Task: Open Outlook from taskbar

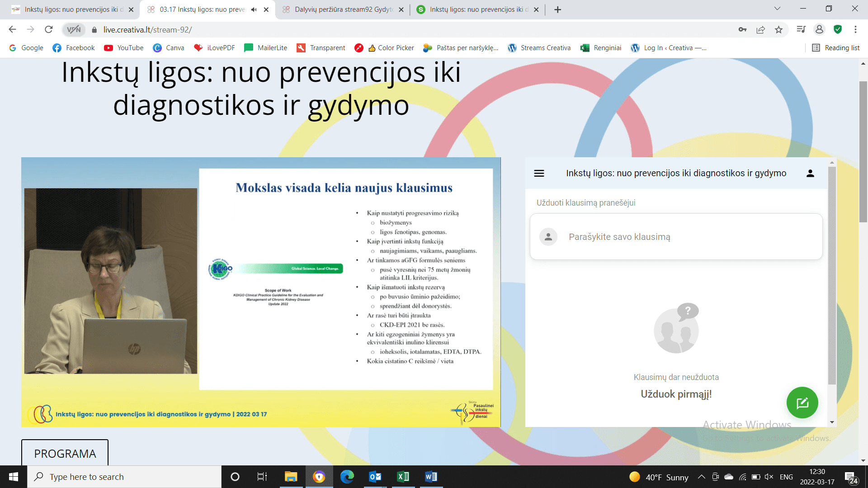Action: point(375,477)
